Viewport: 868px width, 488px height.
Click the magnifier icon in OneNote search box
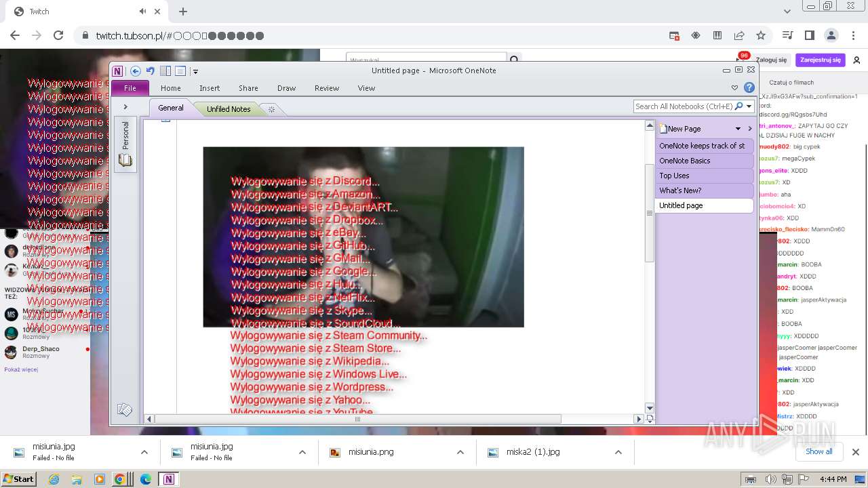click(739, 106)
